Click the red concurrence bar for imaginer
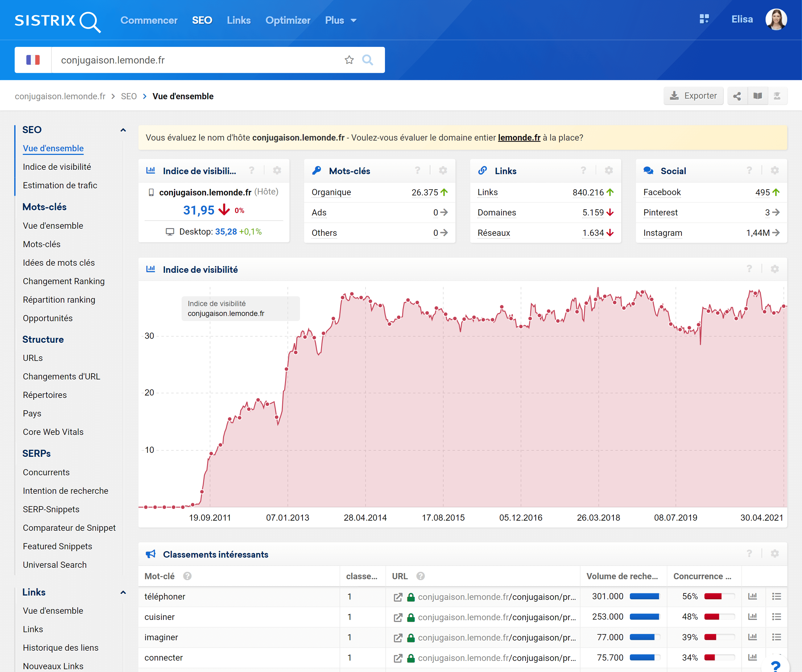 click(720, 637)
